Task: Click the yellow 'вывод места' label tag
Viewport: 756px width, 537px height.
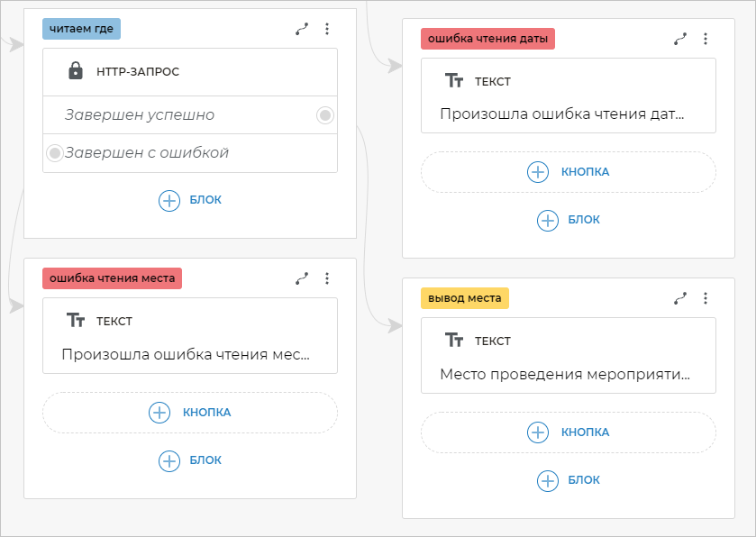Action: (x=464, y=298)
